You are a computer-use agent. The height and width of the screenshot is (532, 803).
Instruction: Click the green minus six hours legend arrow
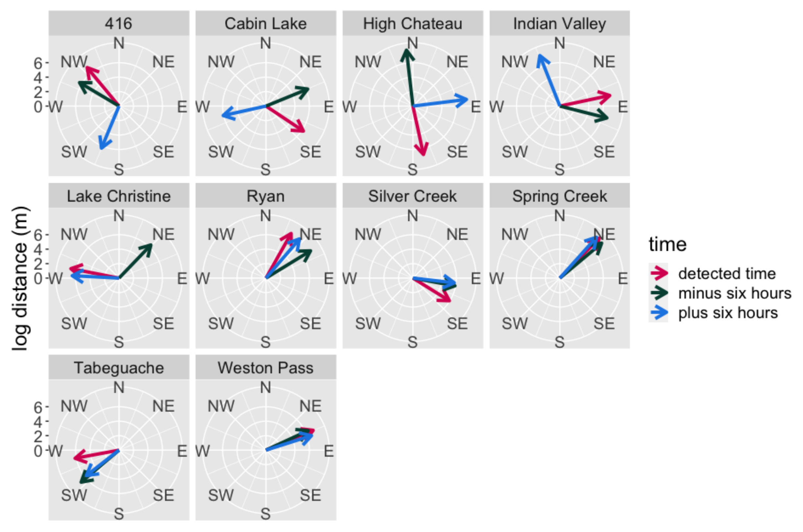pyautogui.click(x=659, y=293)
